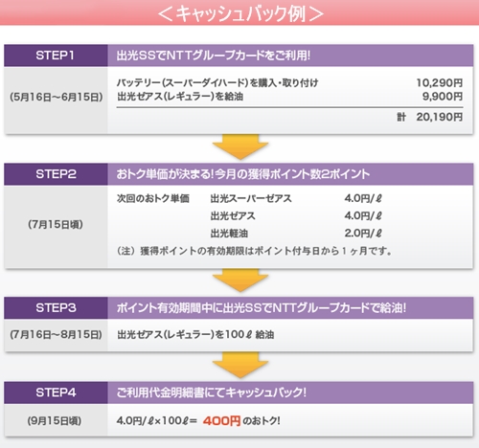Screen dimensions: 479x448
Task: Click the red 400円 cashback amount
Action: [x=221, y=421]
